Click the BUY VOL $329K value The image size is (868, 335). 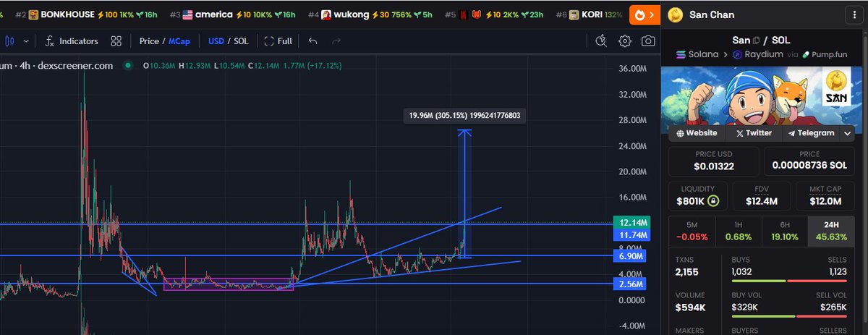(744, 307)
